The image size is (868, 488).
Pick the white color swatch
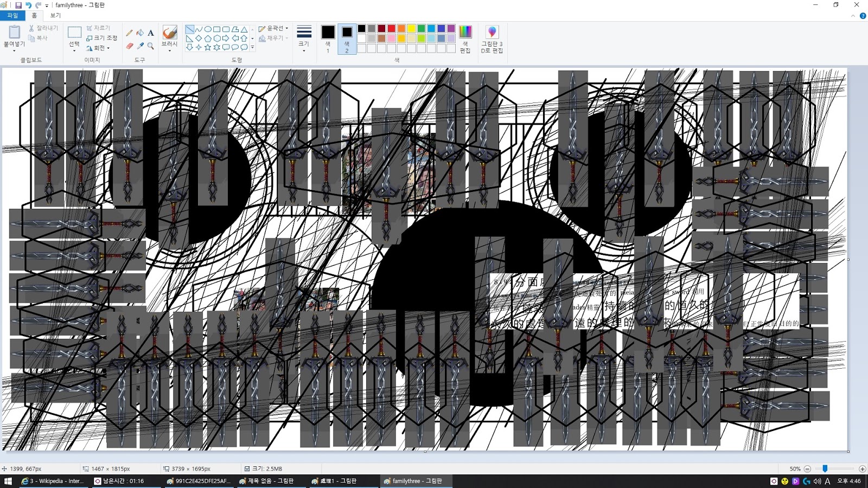361,38
